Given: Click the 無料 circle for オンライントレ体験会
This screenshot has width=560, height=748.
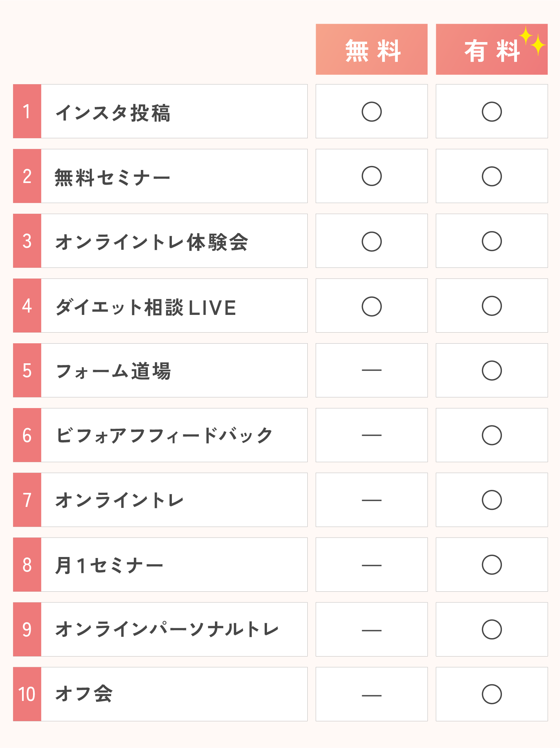Looking at the screenshot, I should (x=371, y=241).
